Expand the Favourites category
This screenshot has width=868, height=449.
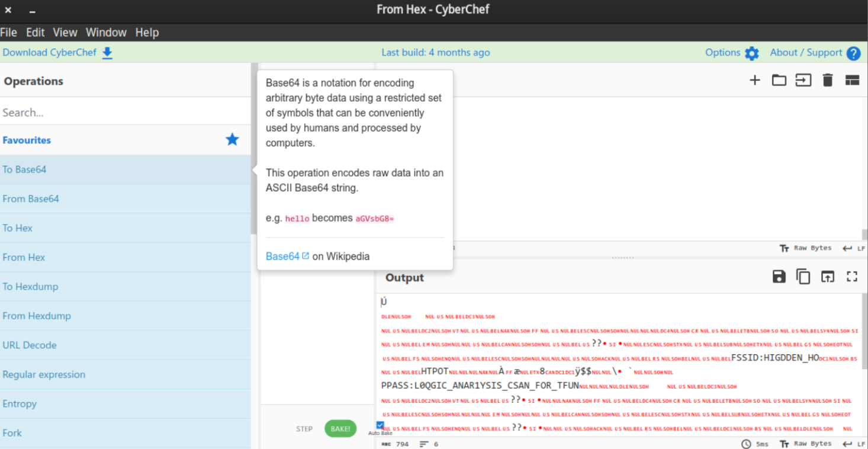(126, 140)
